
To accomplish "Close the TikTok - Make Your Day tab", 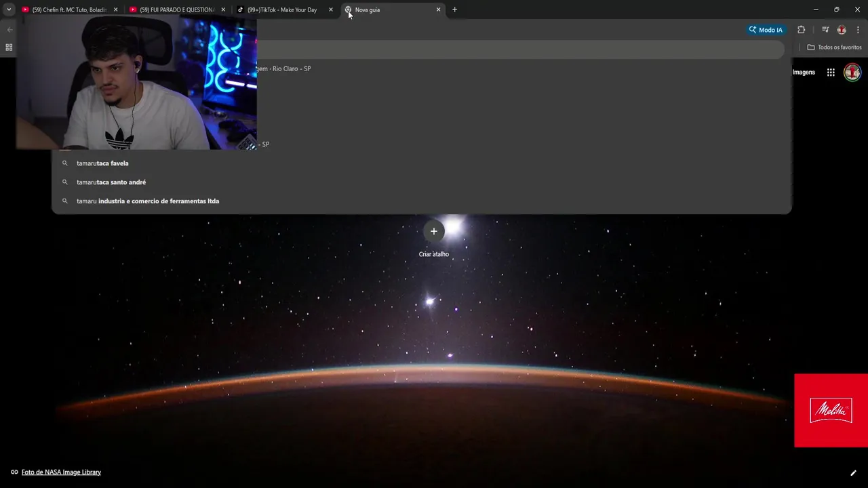I will coord(331,9).
